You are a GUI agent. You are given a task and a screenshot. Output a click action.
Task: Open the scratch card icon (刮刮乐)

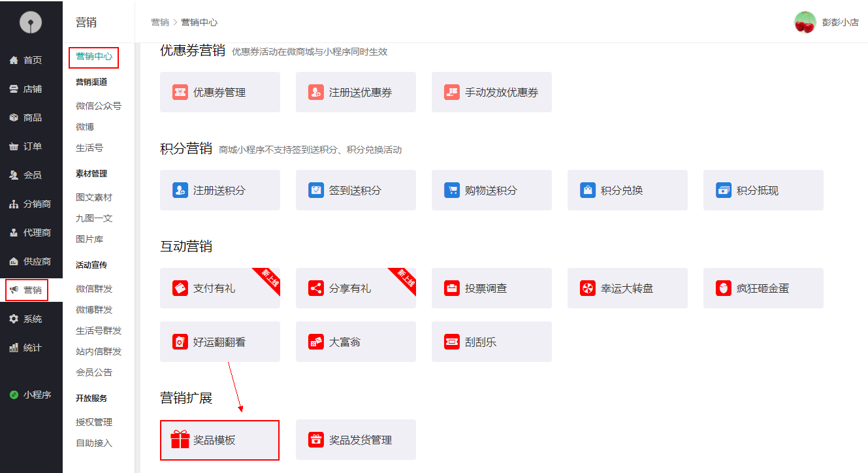click(x=452, y=342)
